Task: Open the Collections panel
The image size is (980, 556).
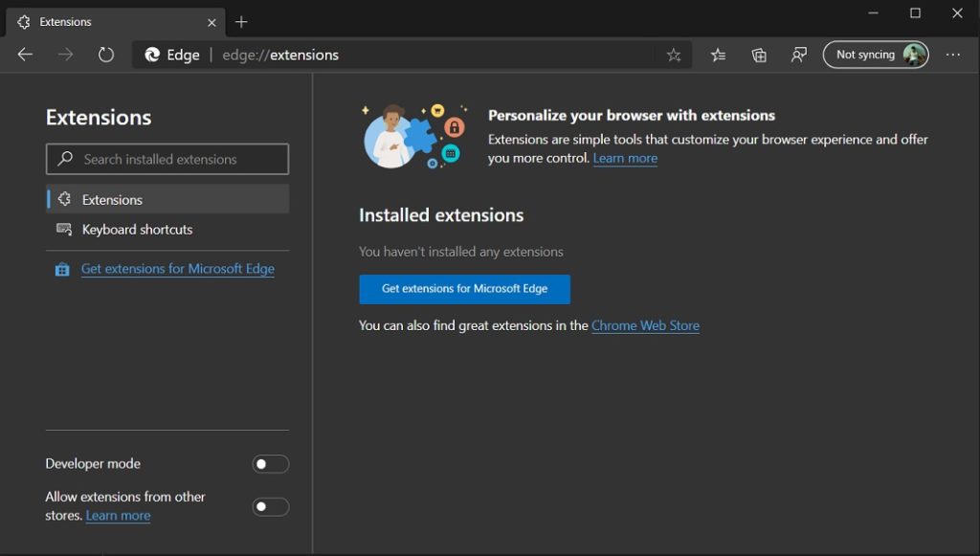Action: point(759,55)
